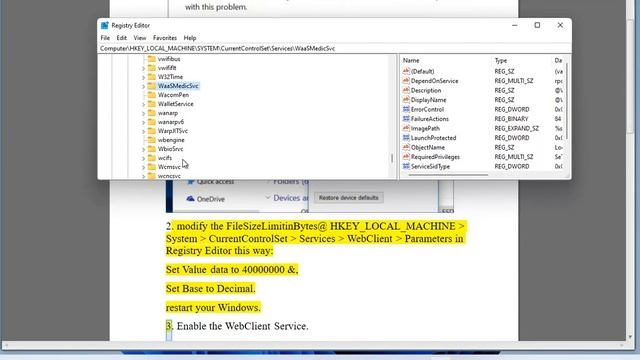Viewport: 640px width, 360px height.
Task: Click REG_BINARY type of FailureActions
Action: tap(511, 119)
